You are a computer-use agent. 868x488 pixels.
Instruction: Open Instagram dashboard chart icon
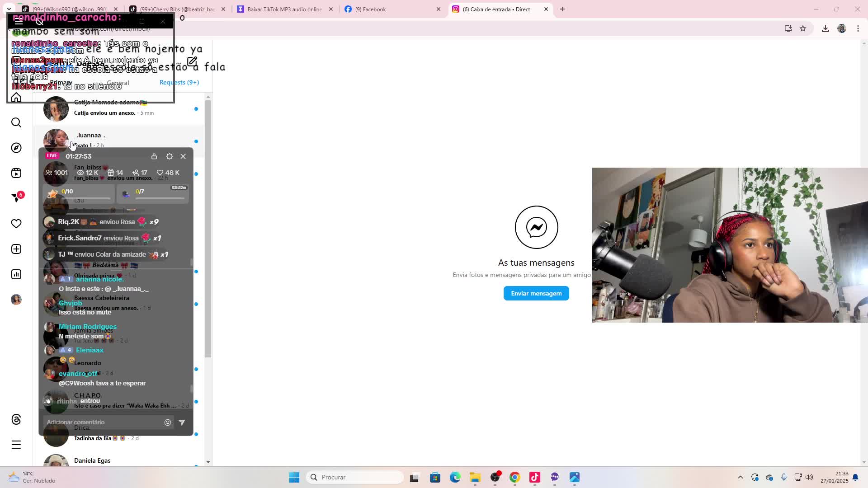click(16, 274)
